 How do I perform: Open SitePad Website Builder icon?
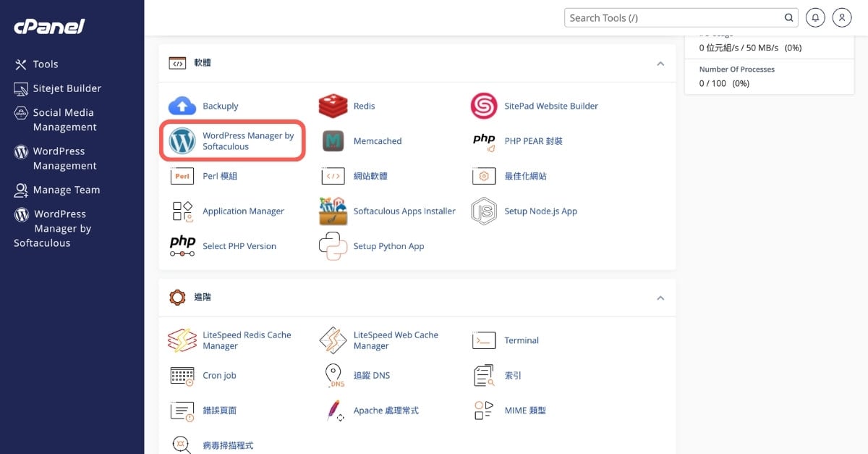tap(484, 106)
